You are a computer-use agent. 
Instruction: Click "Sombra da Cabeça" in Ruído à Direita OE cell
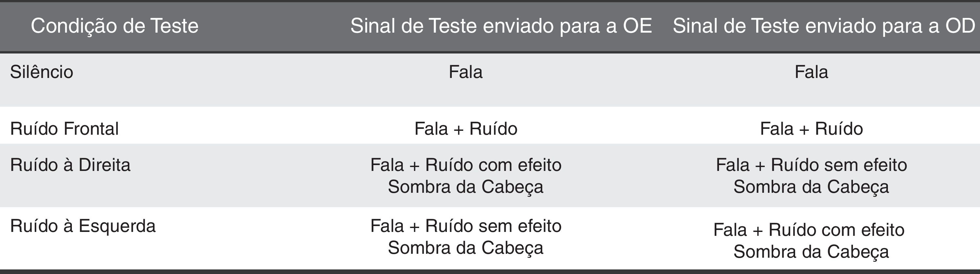pyautogui.click(x=465, y=187)
